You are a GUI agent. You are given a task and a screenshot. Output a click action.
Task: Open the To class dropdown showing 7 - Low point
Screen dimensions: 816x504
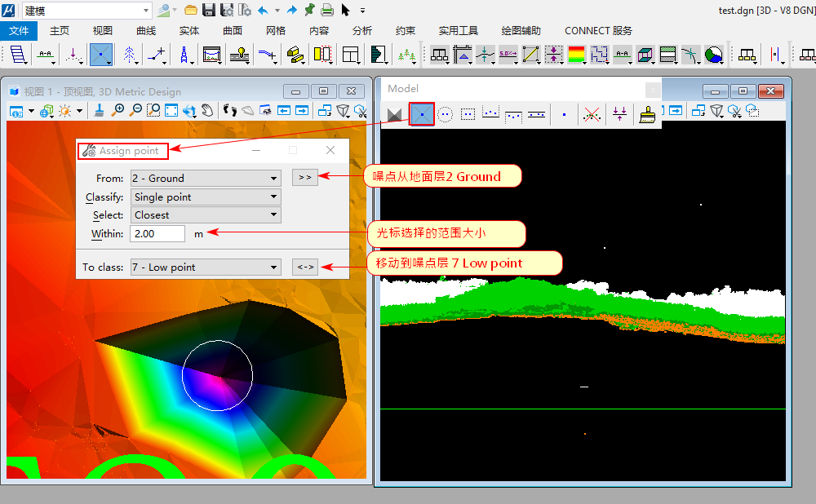coord(205,267)
